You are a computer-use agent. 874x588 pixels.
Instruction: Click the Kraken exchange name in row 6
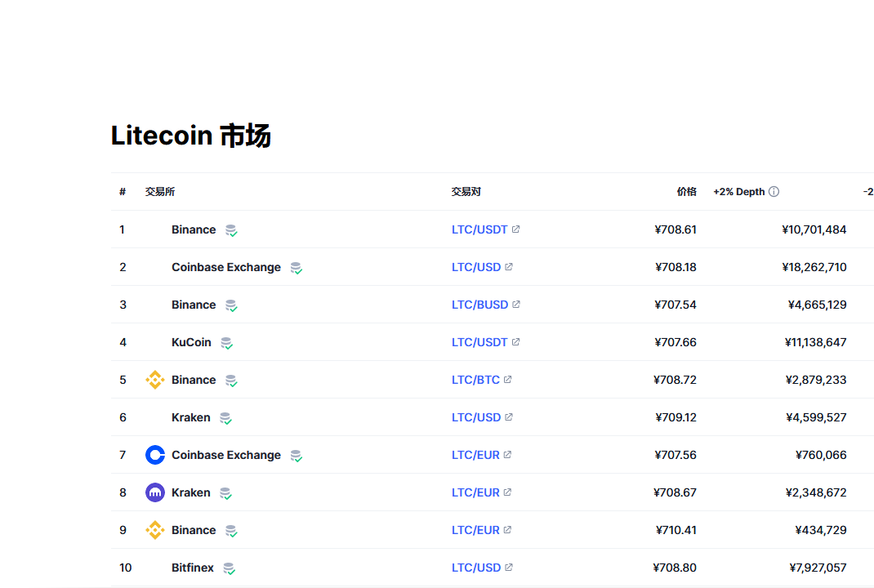(190, 417)
